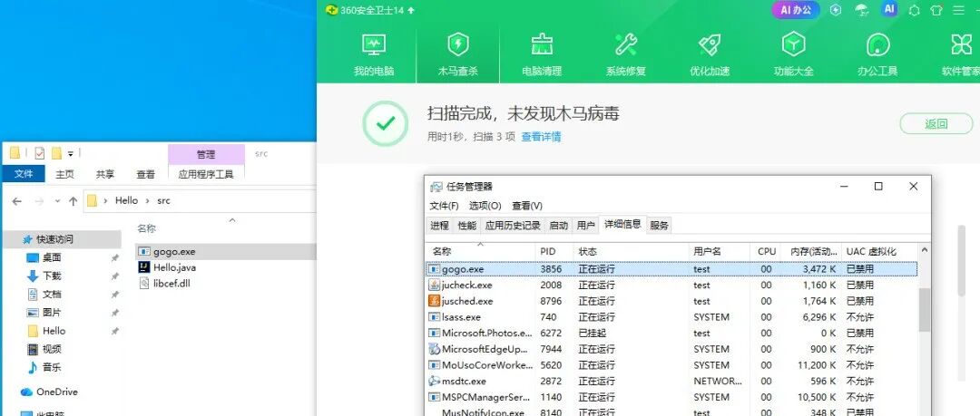
Task: Open 用户 tab in Task Manager
Action: pyautogui.click(x=585, y=226)
